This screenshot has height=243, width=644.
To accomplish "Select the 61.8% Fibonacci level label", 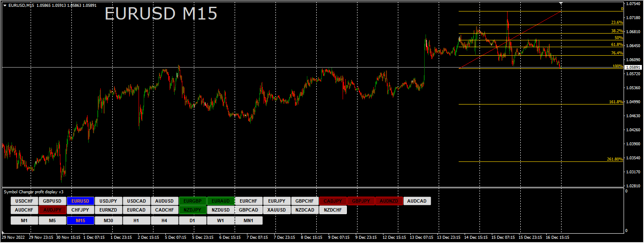I will click(x=617, y=45).
